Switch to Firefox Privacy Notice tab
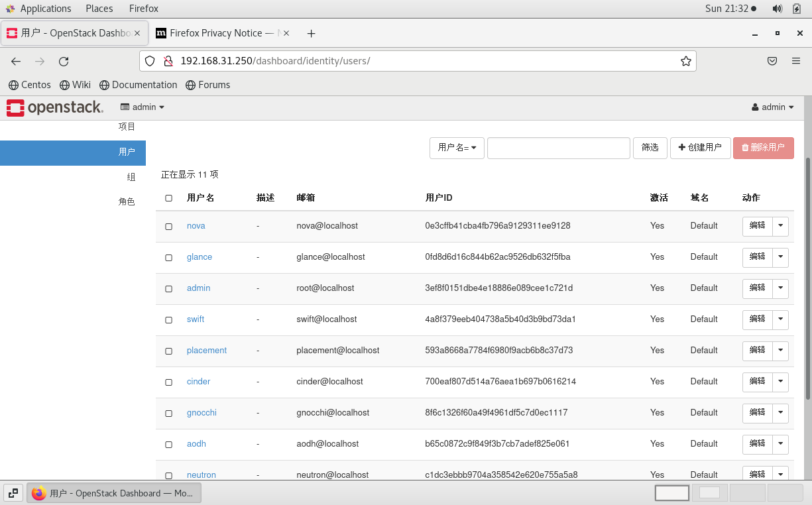 [222, 33]
